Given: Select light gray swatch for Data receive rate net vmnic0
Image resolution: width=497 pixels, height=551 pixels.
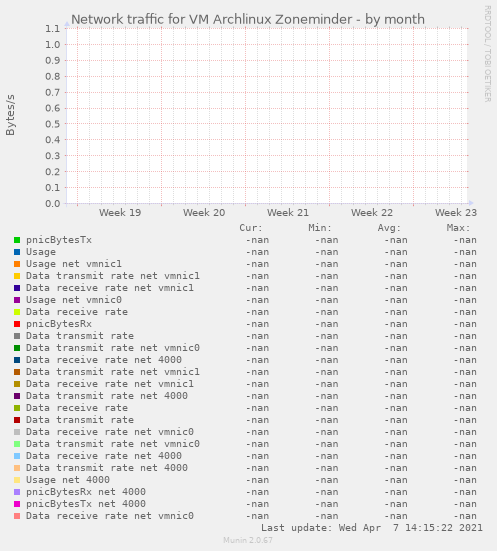Looking at the screenshot, I should (17, 432).
